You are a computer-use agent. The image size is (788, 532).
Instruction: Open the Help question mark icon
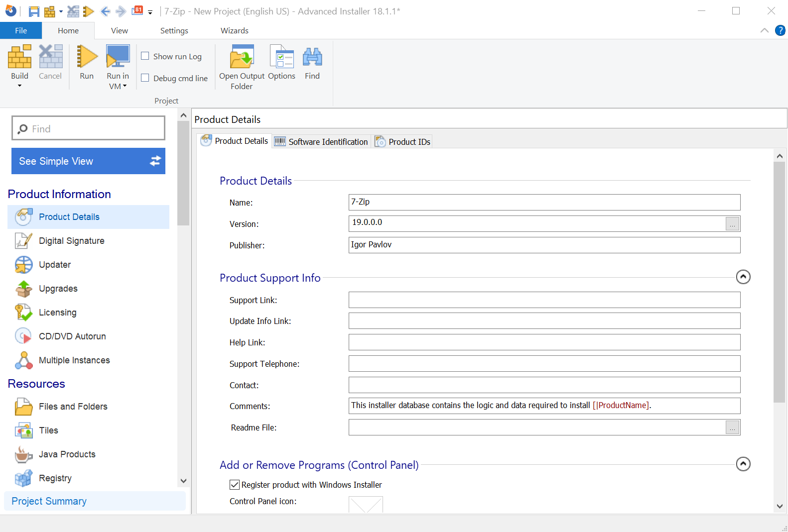coord(780,30)
